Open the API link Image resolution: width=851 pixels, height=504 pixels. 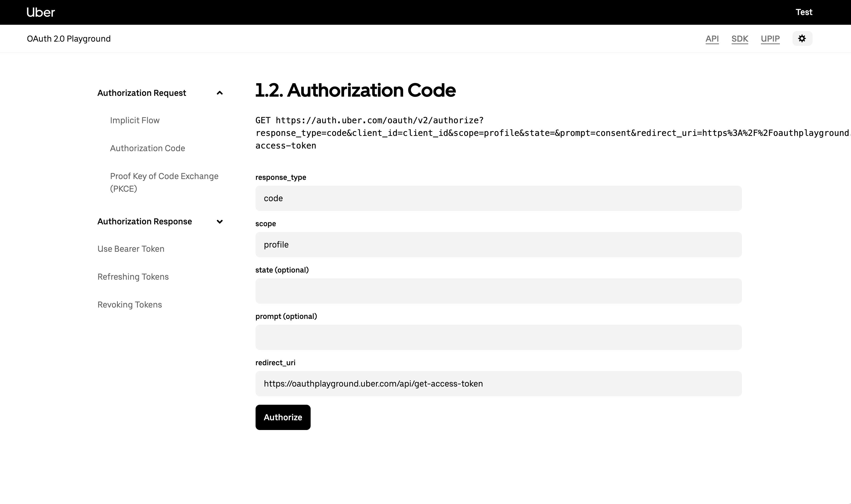tap(712, 39)
